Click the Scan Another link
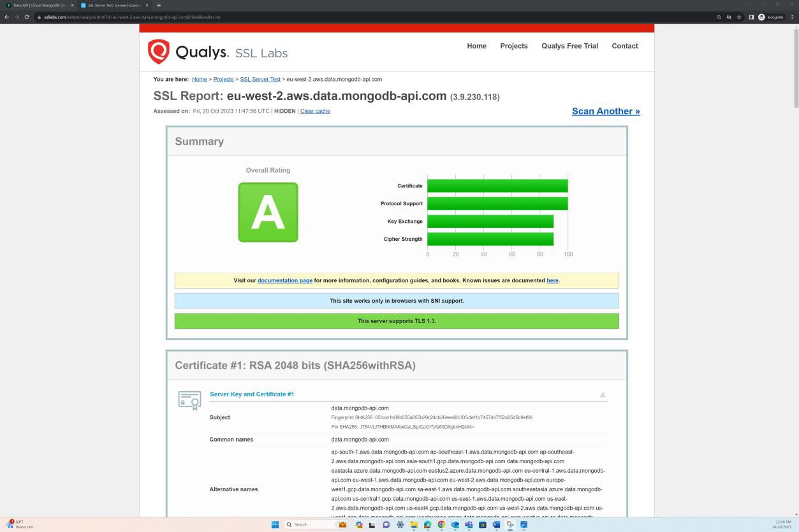799x532 pixels. pos(605,111)
